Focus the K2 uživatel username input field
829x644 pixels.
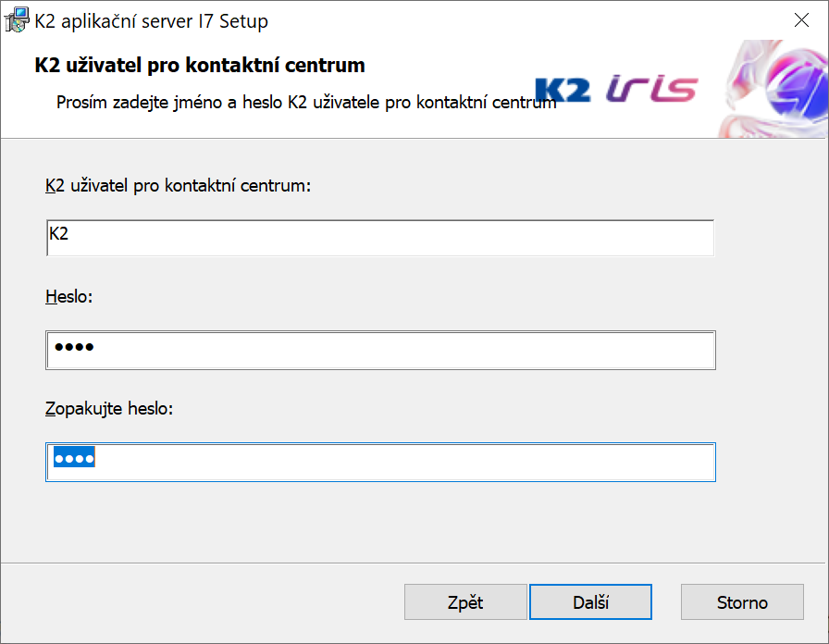coord(379,238)
